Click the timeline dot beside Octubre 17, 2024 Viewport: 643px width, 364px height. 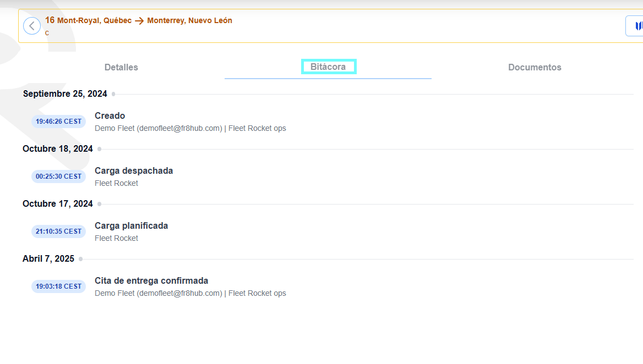point(99,204)
